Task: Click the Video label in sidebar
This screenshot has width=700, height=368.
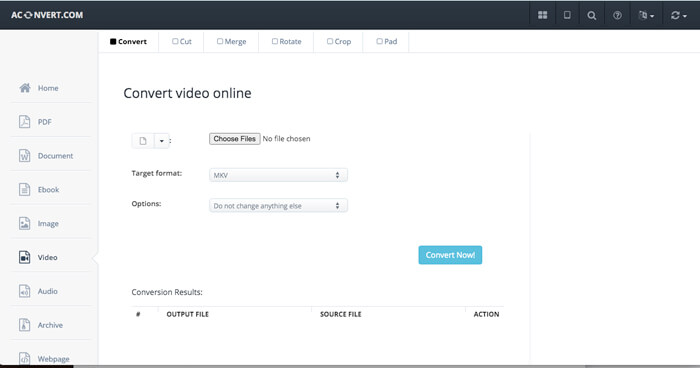Action: pyautogui.click(x=47, y=257)
